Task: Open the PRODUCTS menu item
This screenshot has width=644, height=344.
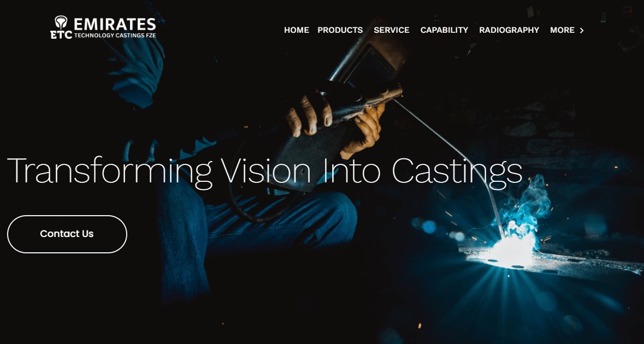Action: pyautogui.click(x=340, y=30)
